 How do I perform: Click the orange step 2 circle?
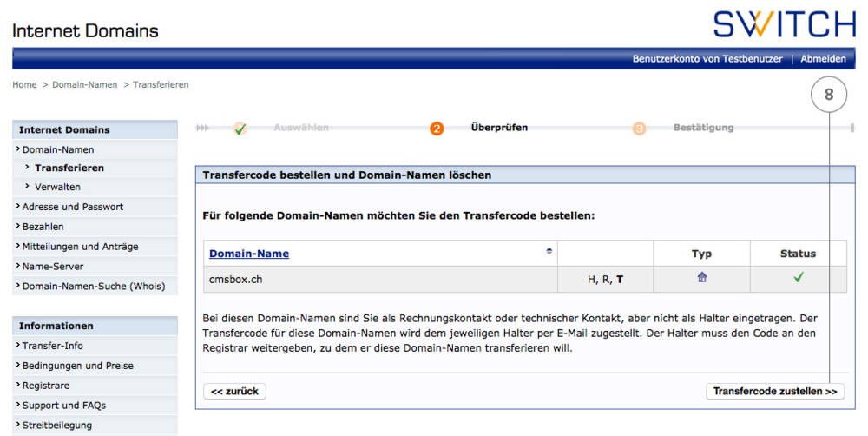[437, 129]
